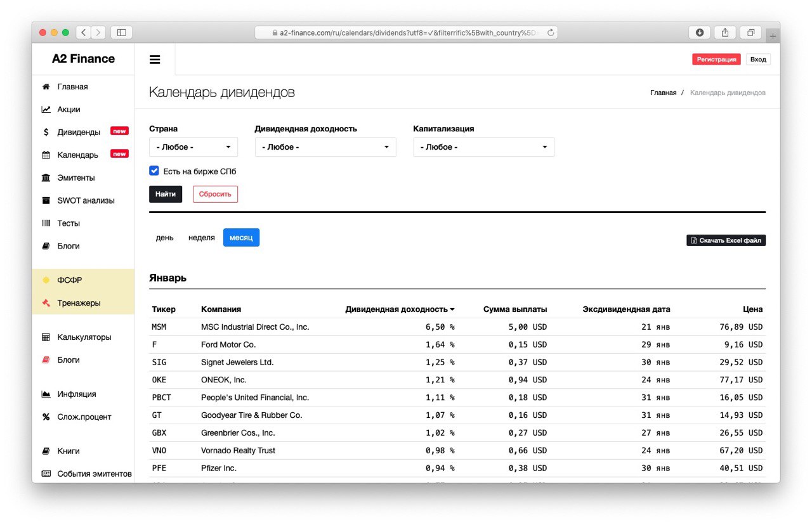Click Greenbrier Cos., Inc. name
This screenshot has width=812, height=525.
coord(238,433)
